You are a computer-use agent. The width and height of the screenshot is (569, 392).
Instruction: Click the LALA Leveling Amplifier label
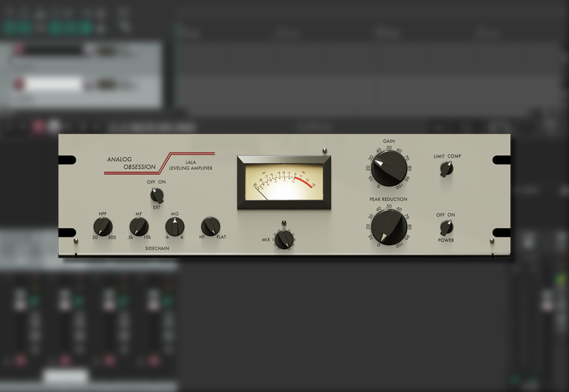(191, 165)
